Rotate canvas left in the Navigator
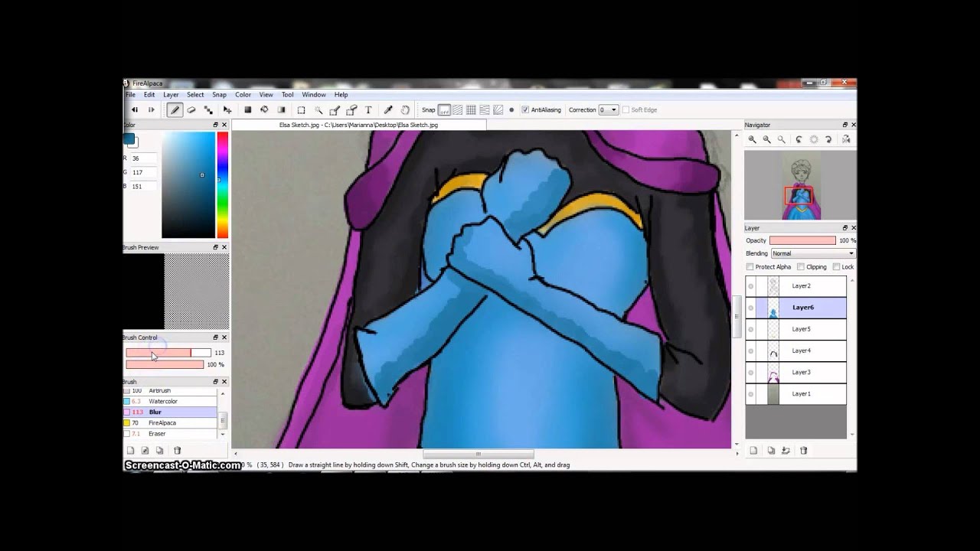This screenshot has width=980, height=551. (x=799, y=139)
